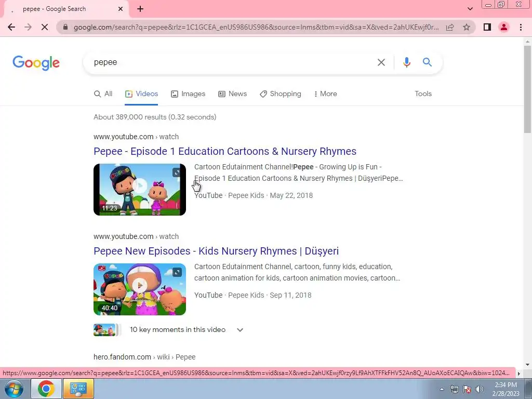The width and height of the screenshot is (532, 399).
Task: Expand 10 key moments in this video
Action: tap(187, 330)
